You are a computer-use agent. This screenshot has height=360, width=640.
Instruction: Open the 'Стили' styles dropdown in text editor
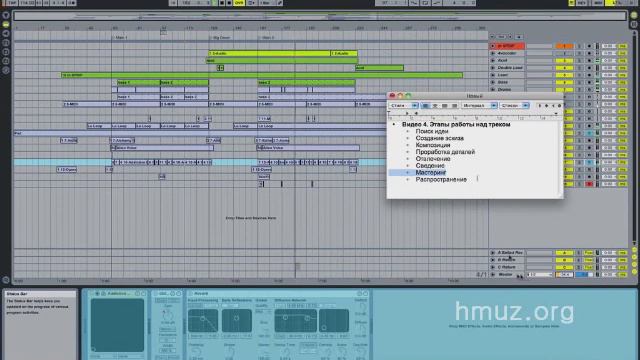click(x=403, y=106)
